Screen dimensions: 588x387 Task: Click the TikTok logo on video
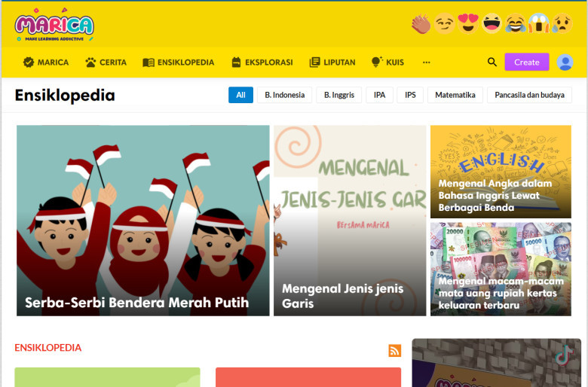(x=564, y=355)
